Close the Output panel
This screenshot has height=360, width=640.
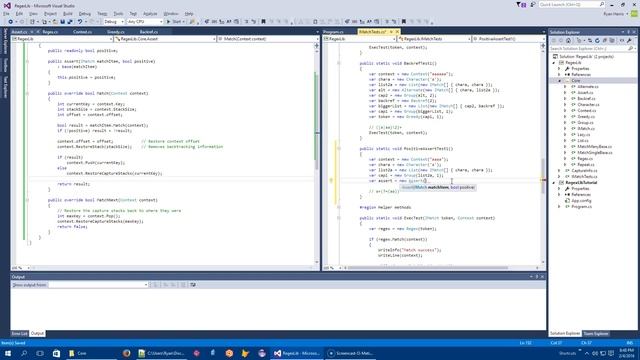pyautogui.click(x=542, y=277)
